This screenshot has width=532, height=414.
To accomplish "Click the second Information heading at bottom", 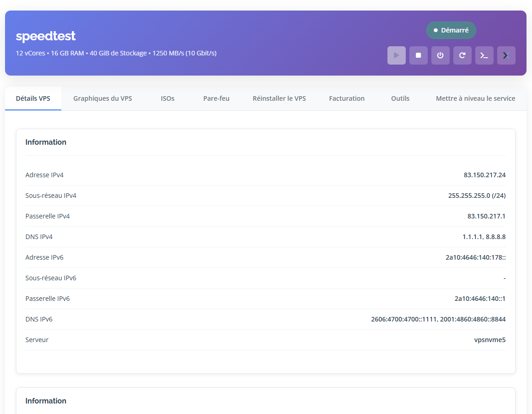I will [x=46, y=401].
